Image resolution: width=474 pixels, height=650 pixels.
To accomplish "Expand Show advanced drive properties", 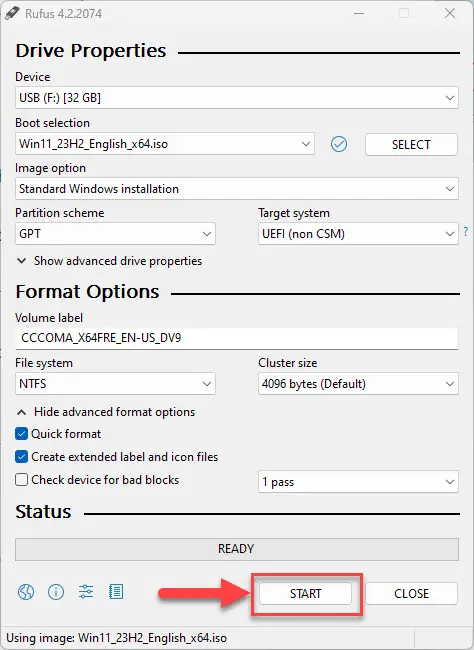I will (109, 261).
